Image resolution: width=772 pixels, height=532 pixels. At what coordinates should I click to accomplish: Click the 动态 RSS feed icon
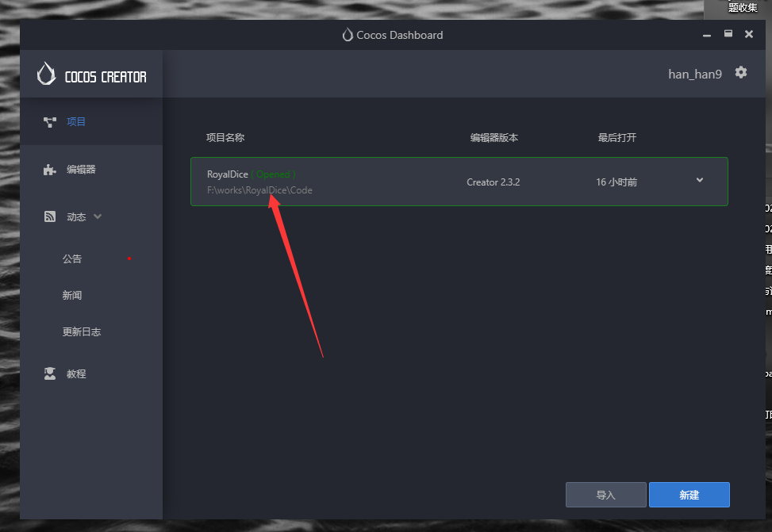[x=50, y=216]
